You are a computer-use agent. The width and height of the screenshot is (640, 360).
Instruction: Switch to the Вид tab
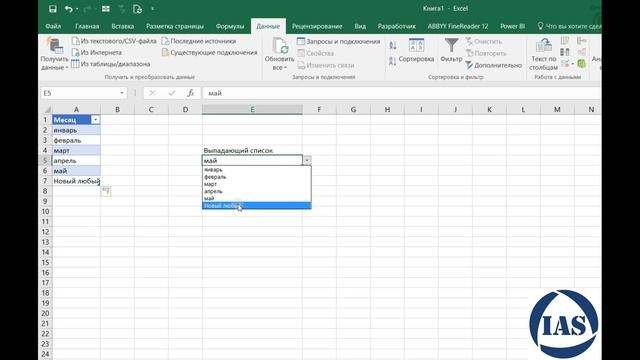(360, 26)
